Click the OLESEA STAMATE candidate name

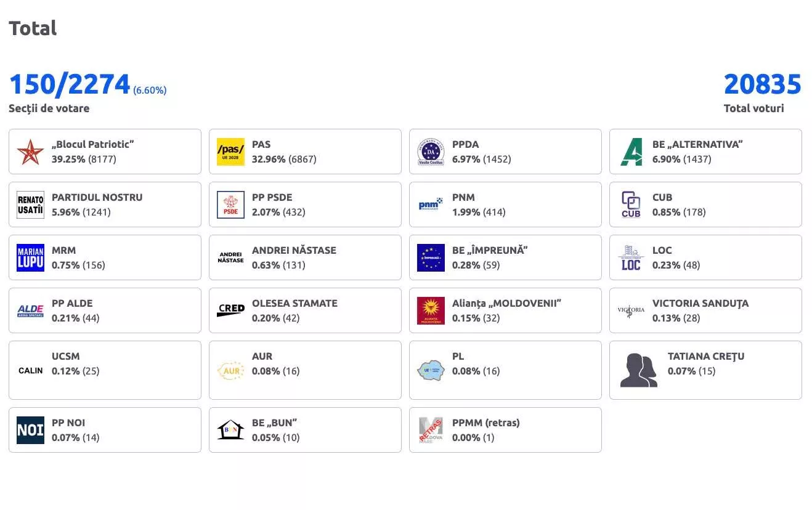click(294, 303)
